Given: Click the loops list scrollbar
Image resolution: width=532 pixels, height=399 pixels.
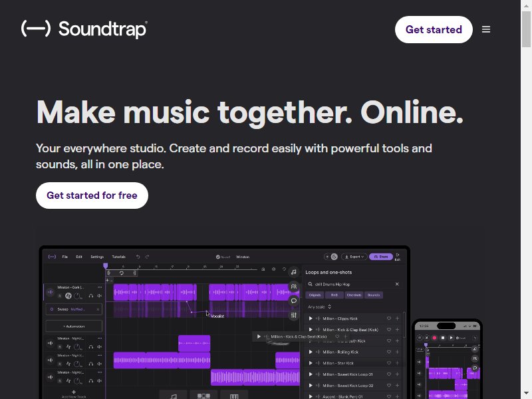Looking at the screenshot, I should coord(404,325).
